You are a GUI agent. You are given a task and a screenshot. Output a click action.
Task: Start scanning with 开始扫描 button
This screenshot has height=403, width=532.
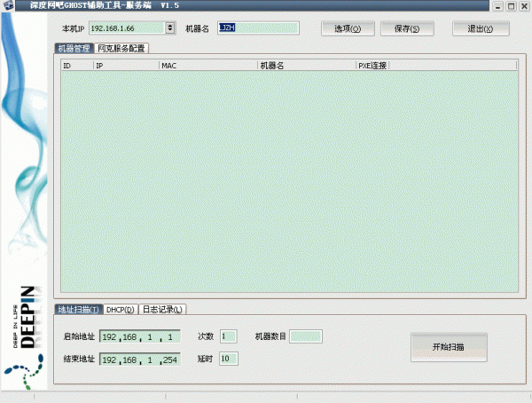pyautogui.click(x=449, y=347)
